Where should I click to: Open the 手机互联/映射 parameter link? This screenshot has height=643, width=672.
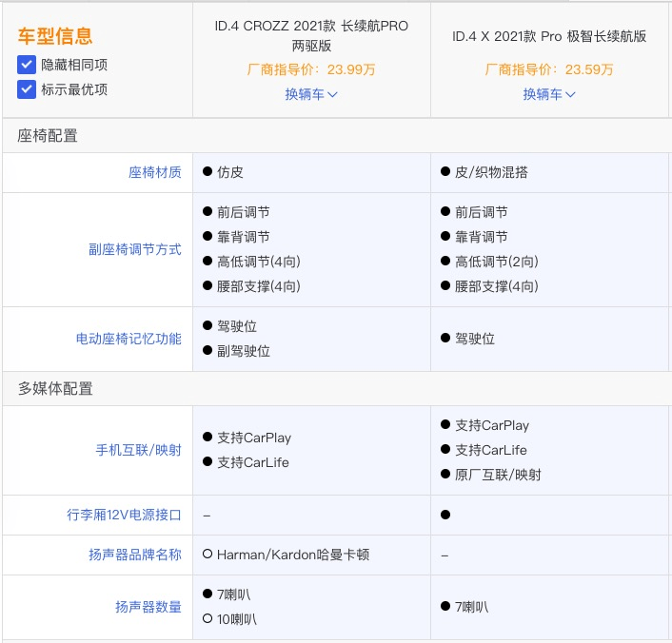pos(138,450)
